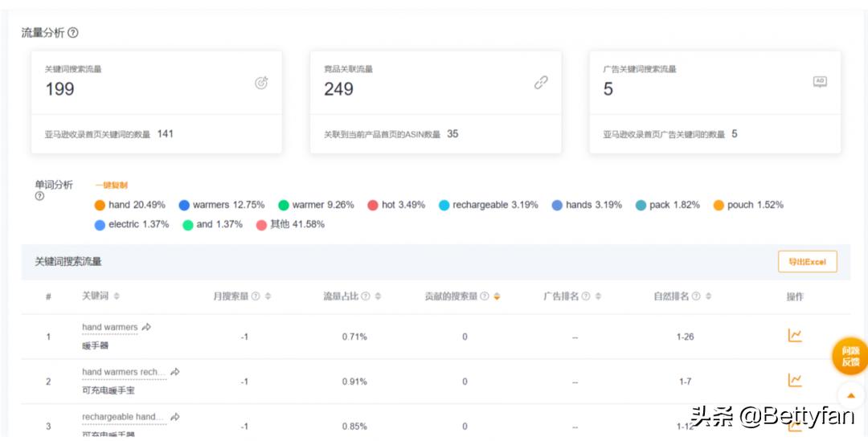Image resolution: width=868 pixels, height=441 pixels.
Task: Click translation text 暖手器
Action: 95,346
